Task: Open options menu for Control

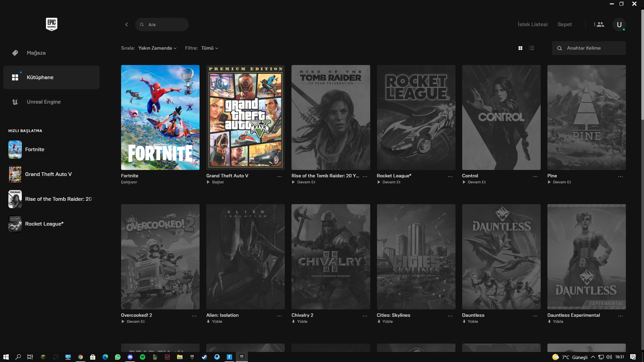Action: [x=535, y=176]
